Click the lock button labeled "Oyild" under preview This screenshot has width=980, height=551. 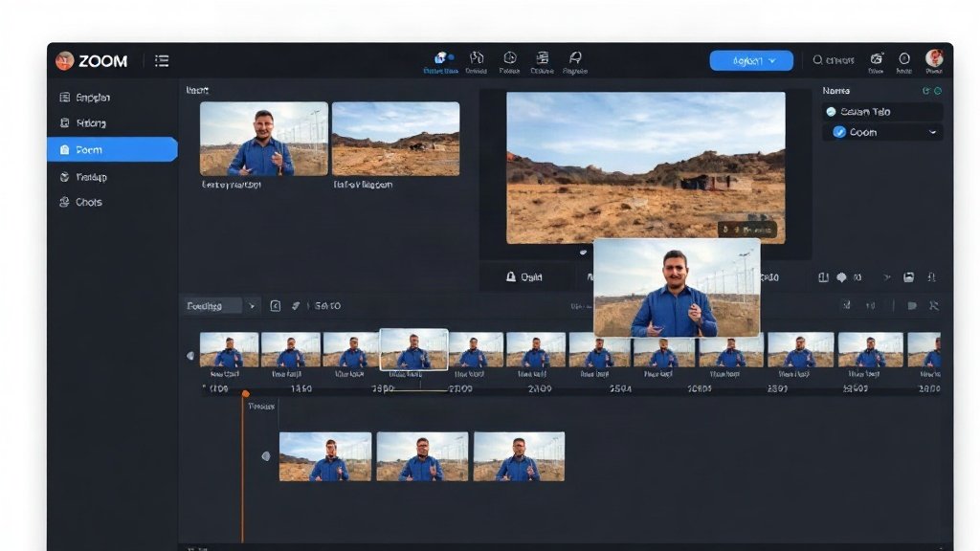coord(523,276)
